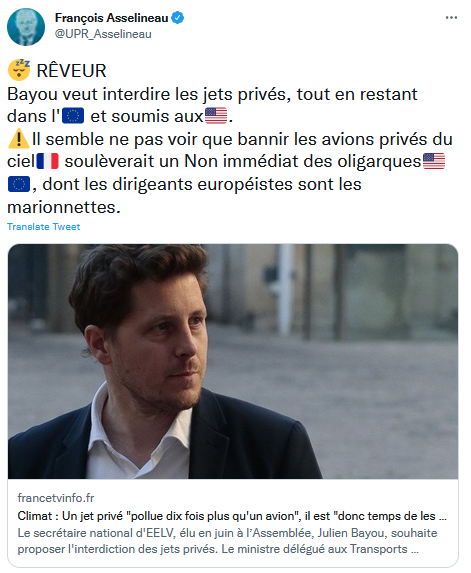Click the sleeping face emoji

tap(19, 69)
